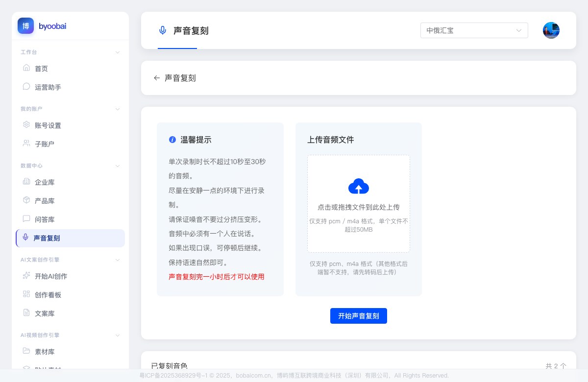Screen dimensions: 588x382
Task: Collapse the 数据中心 section
Action: (117, 166)
